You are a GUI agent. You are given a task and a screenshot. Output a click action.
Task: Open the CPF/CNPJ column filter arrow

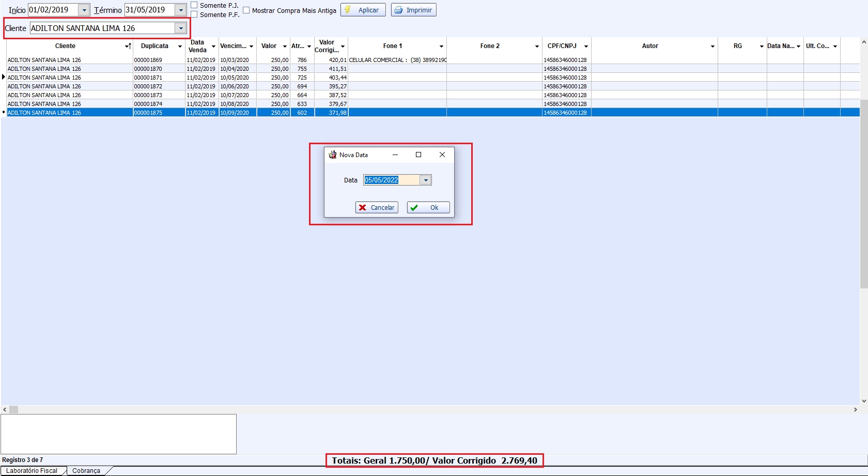[586, 47]
